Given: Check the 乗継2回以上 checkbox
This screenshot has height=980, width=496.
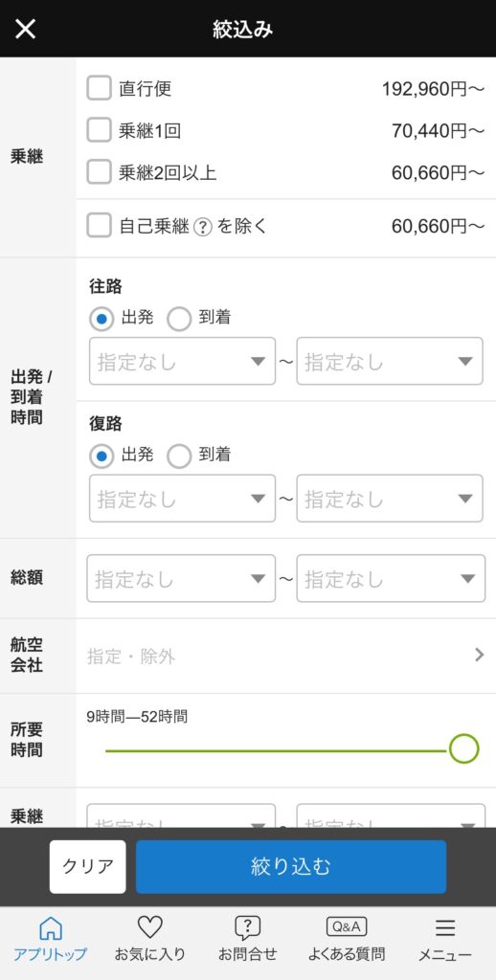Looking at the screenshot, I should point(99,172).
